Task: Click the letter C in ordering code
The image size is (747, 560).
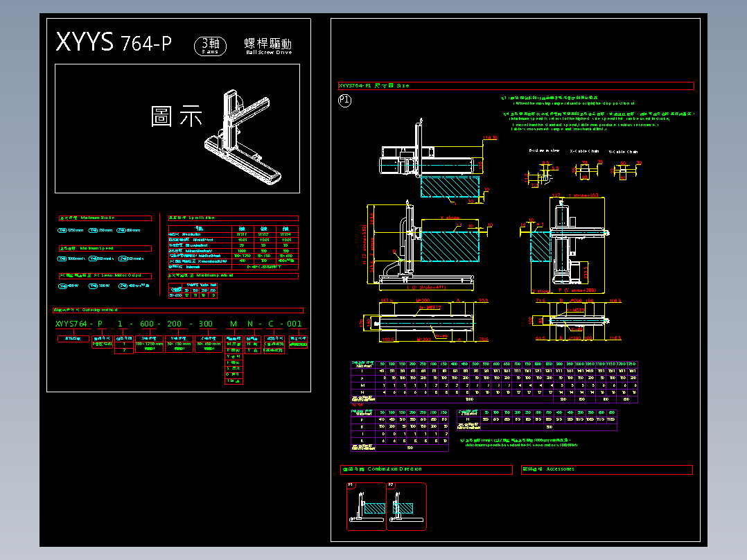Action: click(271, 324)
